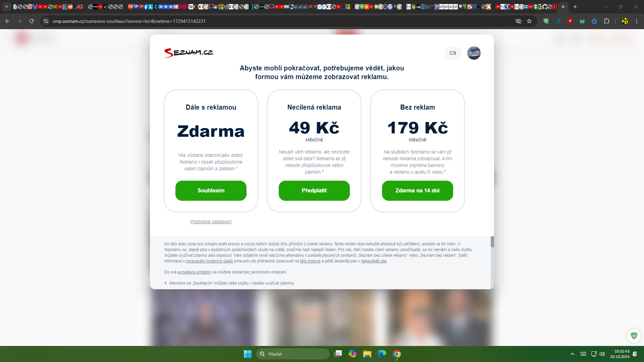Expand the tab search dropdown arrow
This screenshot has width=644, height=362.
6,7
